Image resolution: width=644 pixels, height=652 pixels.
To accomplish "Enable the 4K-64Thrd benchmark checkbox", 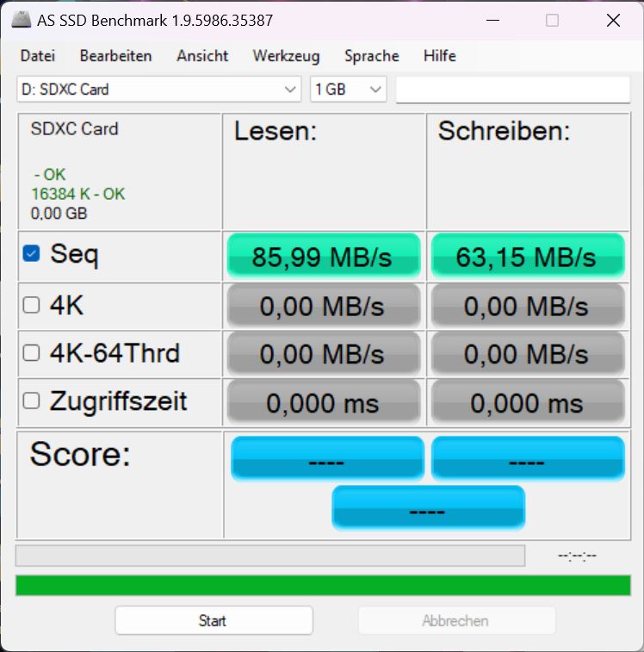I will [32, 353].
